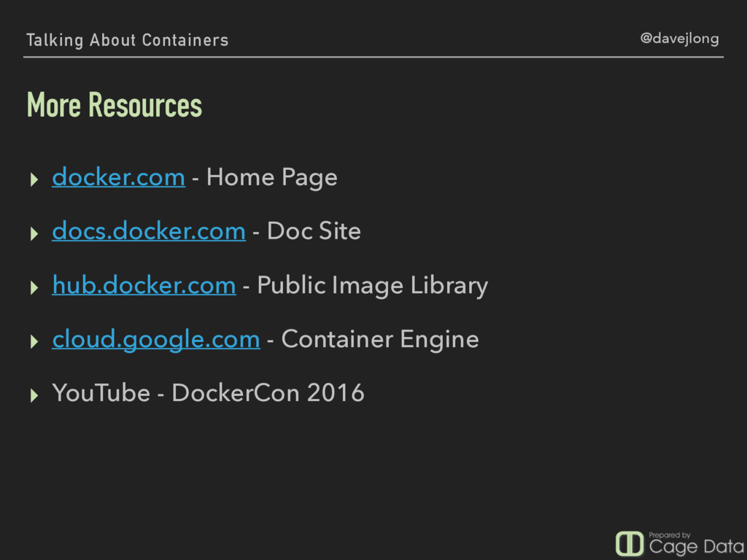This screenshot has height=560, width=747.
Task: Click the "More Resources" heading
Action: click(115, 104)
